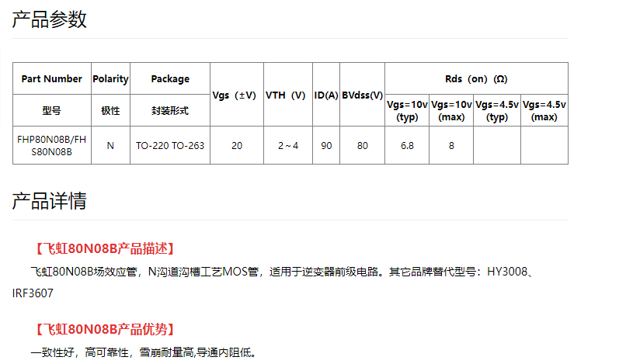Select the Vgs=4.5v (max) subheader
Image resolution: width=633 pixels, height=364 pixels.
click(544, 110)
